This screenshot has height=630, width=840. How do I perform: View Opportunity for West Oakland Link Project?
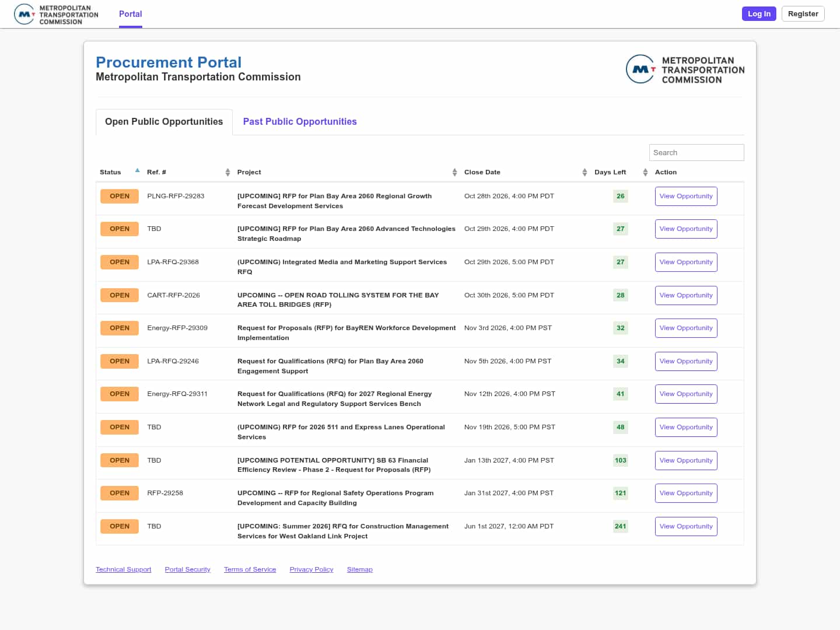[686, 526]
